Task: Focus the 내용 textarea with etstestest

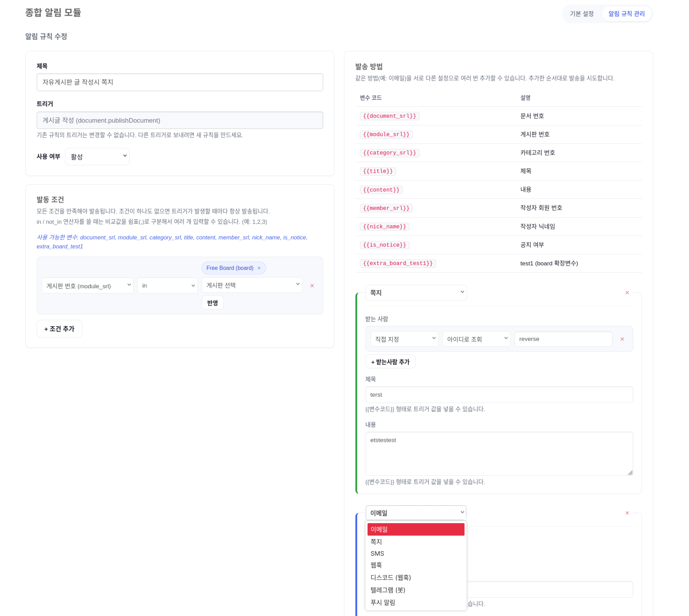Action: tap(499, 453)
